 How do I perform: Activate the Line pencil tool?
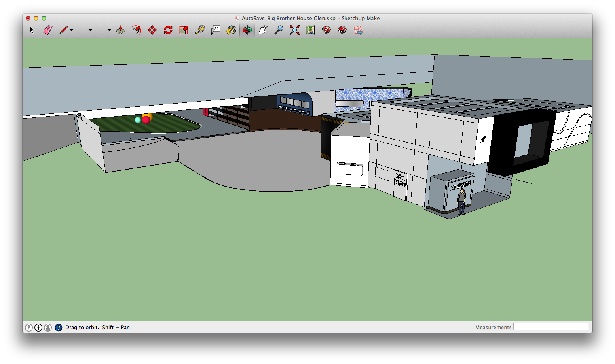(x=63, y=30)
